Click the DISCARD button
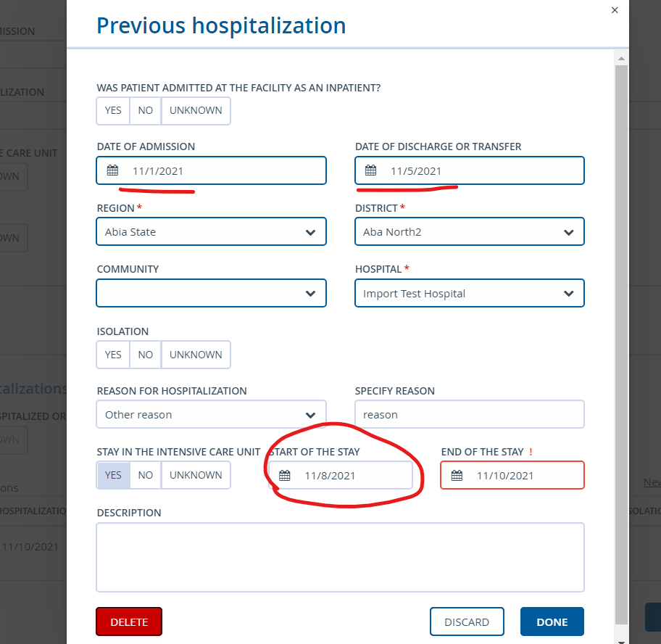This screenshot has height=644, width=661. [x=467, y=622]
